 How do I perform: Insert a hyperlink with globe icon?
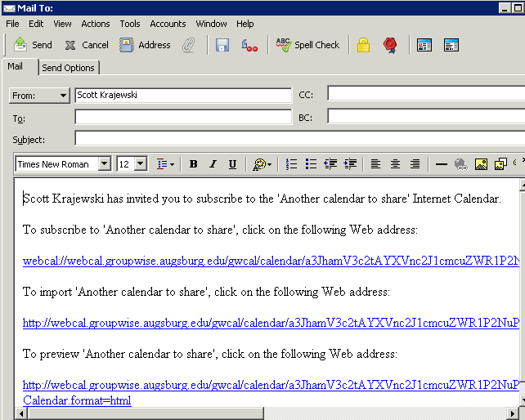(x=461, y=164)
